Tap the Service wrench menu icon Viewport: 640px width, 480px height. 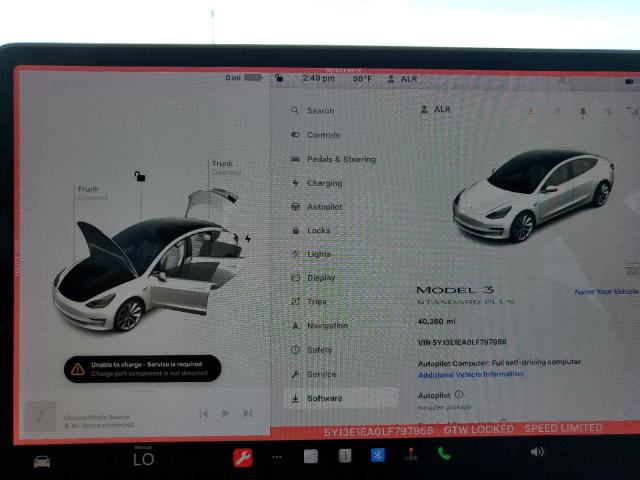pos(295,374)
